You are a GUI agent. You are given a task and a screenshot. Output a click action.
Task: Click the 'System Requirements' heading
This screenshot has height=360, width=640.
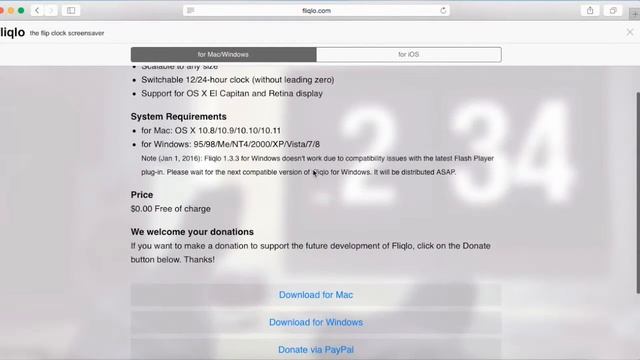[178, 116]
